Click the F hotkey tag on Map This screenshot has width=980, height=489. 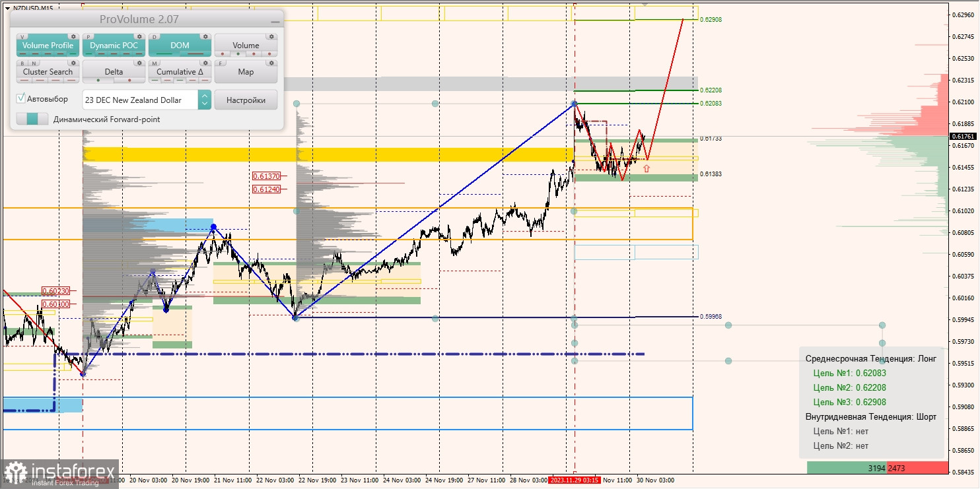click(221, 63)
